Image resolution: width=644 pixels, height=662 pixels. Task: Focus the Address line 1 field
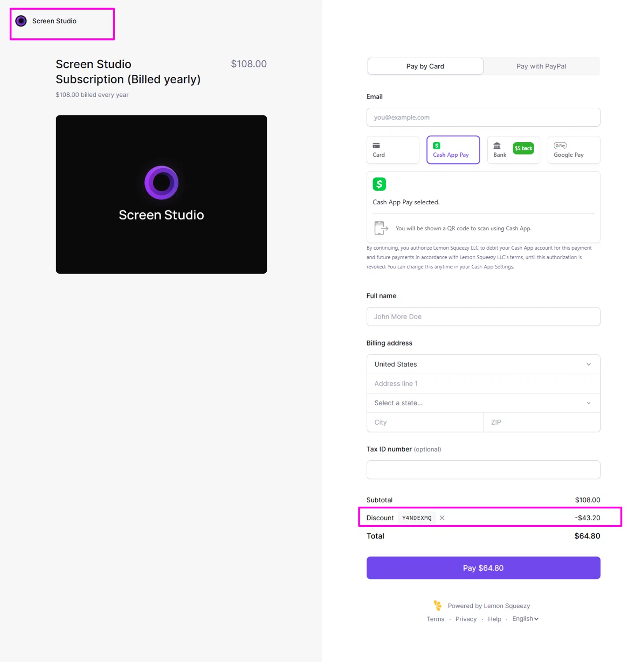click(483, 384)
